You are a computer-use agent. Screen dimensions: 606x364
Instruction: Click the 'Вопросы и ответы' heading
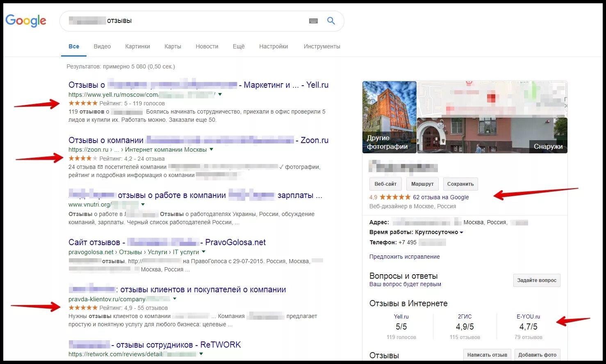pos(403,276)
